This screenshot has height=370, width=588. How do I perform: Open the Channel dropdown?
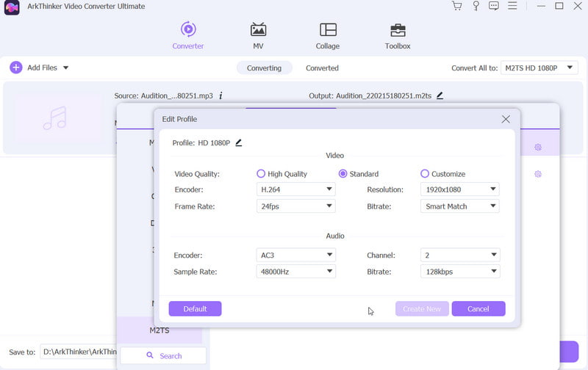(460, 255)
